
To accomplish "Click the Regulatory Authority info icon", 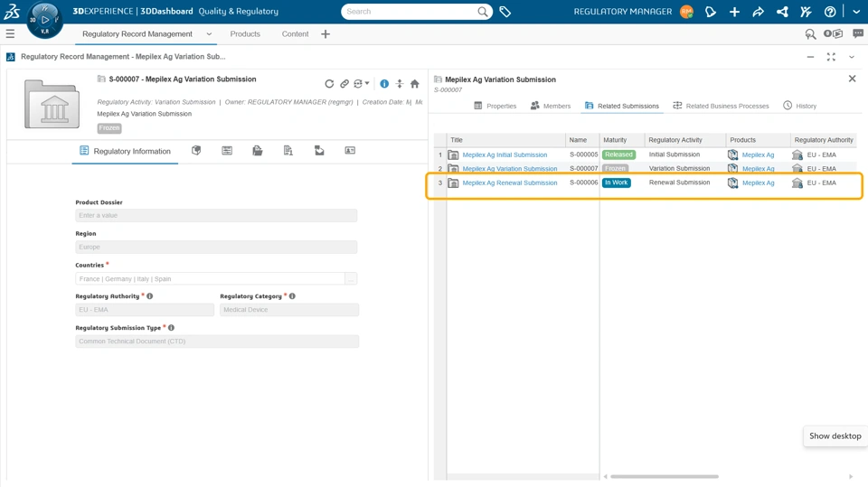I will 150,296.
